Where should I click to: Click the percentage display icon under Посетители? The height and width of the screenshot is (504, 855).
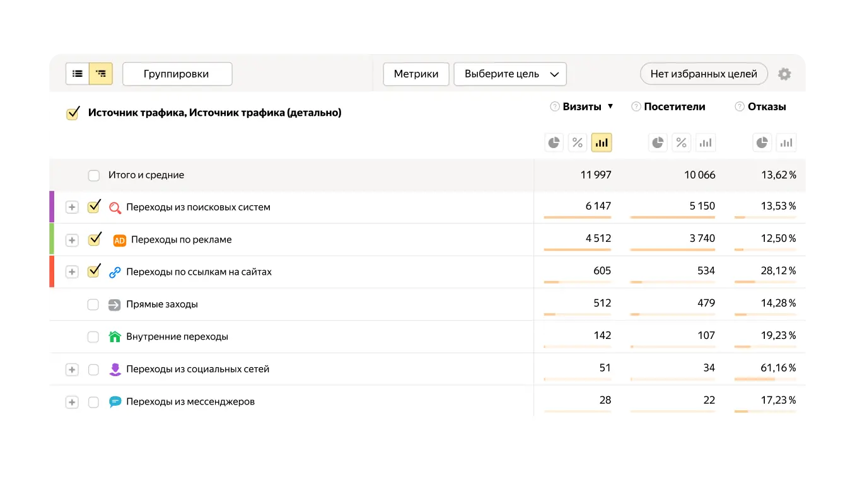[x=681, y=142]
